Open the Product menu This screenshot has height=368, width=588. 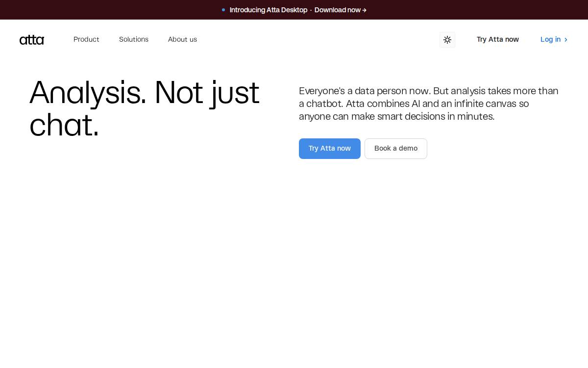click(x=86, y=39)
